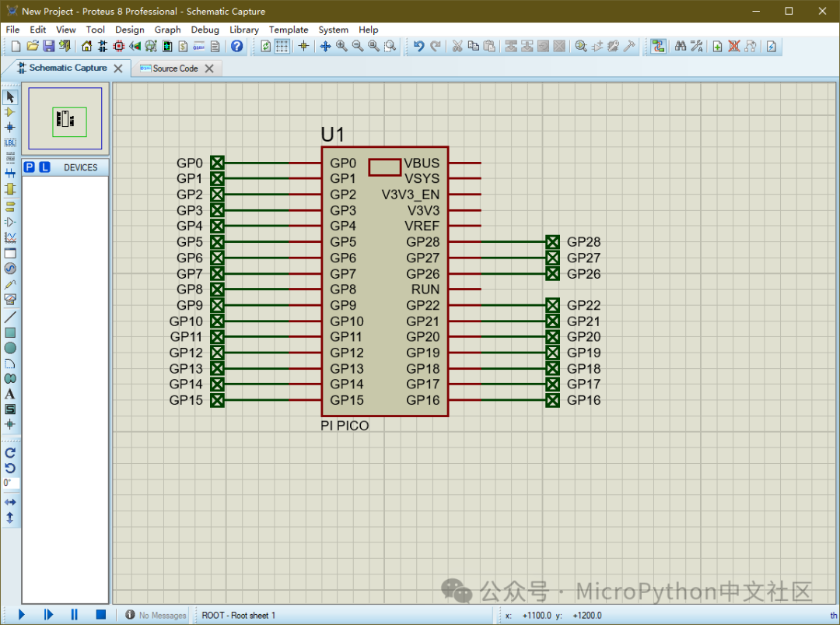Cut selection with scissors icon
840x625 pixels.
point(457,47)
